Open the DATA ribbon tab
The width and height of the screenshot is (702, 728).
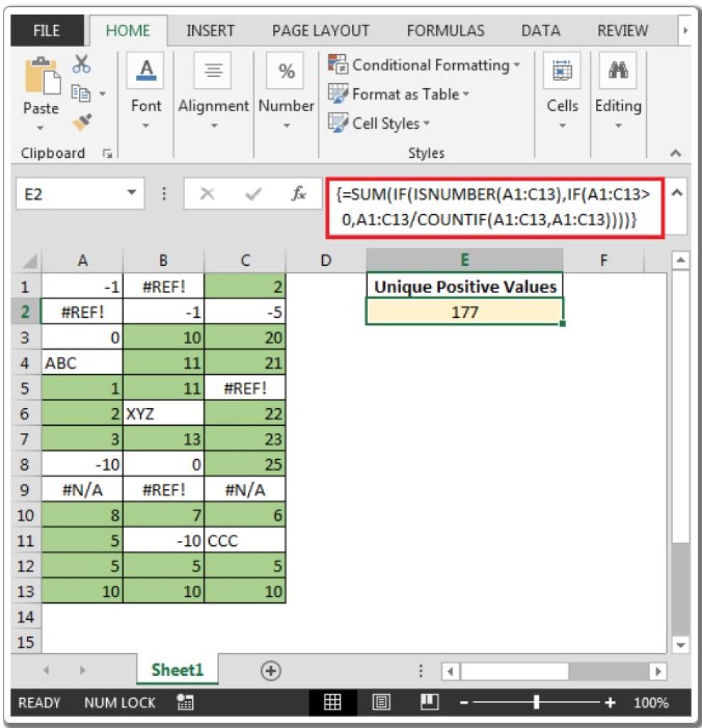(x=541, y=31)
